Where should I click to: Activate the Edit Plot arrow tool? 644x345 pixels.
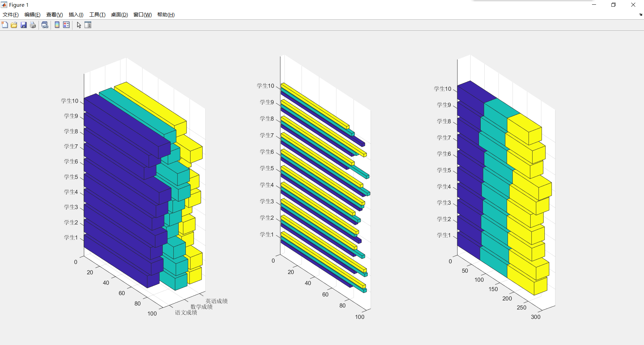click(79, 25)
